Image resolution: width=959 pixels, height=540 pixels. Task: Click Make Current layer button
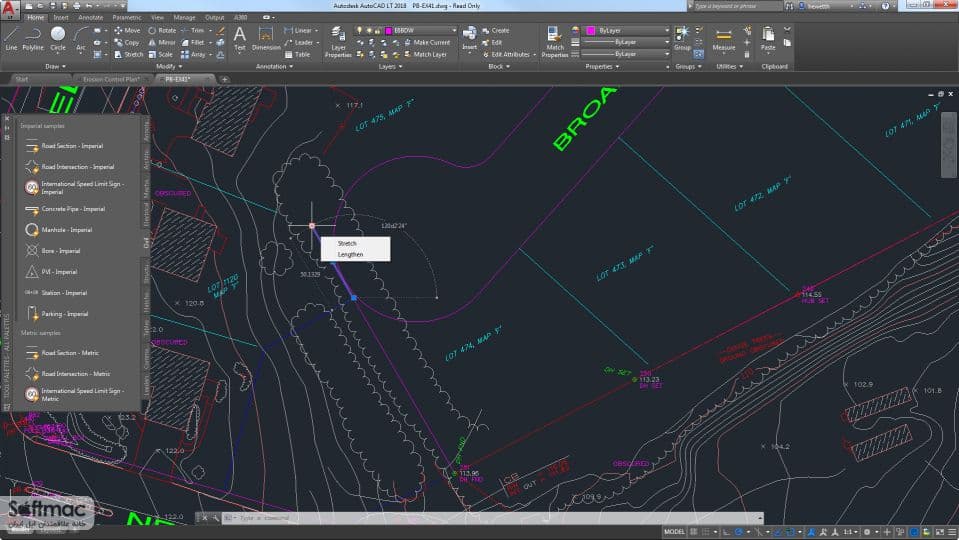click(x=427, y=42)
